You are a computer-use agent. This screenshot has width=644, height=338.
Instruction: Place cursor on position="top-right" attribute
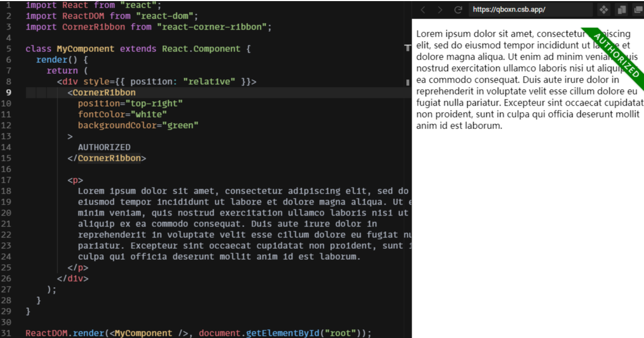(130, 103)
